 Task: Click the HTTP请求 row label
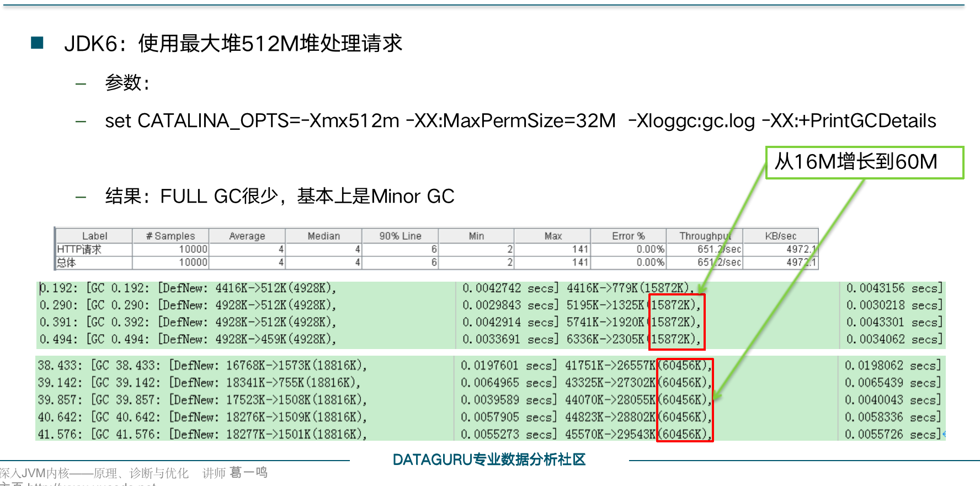point(79,249)
